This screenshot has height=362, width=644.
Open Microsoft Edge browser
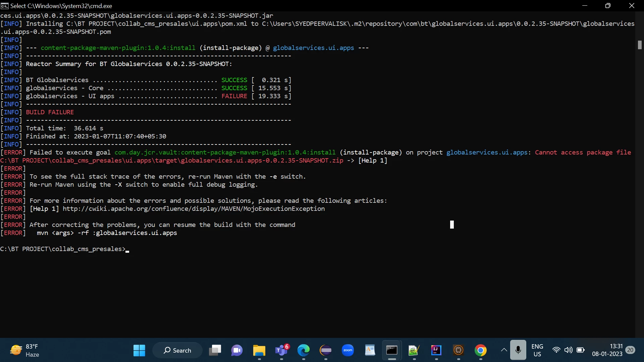pyautogui.click(x=304, y=351)
